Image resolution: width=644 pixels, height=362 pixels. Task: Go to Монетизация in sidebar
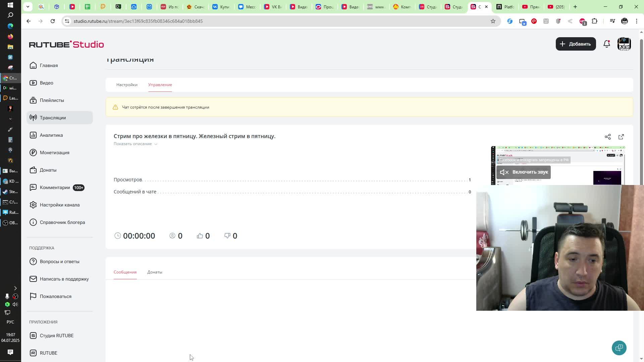pyautogui.click(x=54, y=153)
